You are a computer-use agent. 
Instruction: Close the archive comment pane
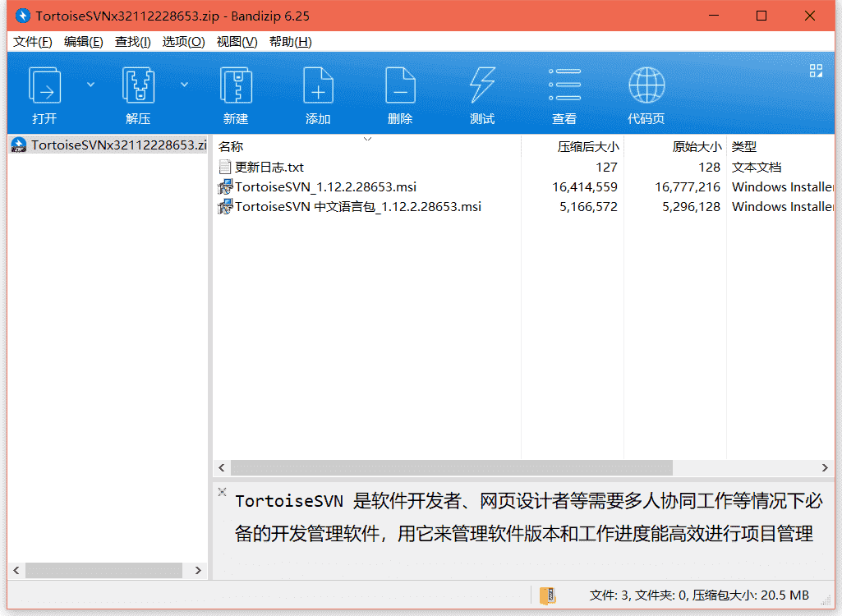[x=223, y=491]
